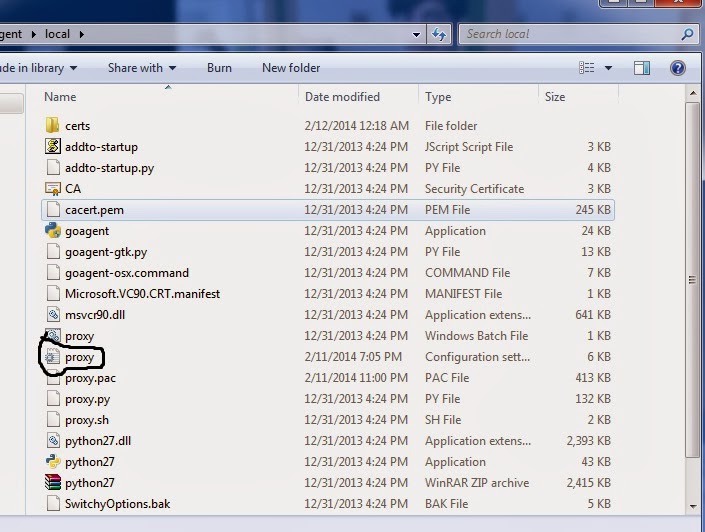Click the JScript Script File type cell

click(469, 147)
